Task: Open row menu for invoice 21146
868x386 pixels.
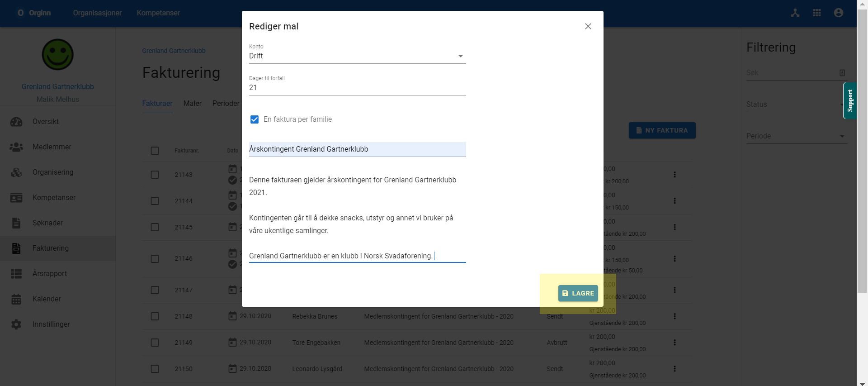Action: [675, 259]
